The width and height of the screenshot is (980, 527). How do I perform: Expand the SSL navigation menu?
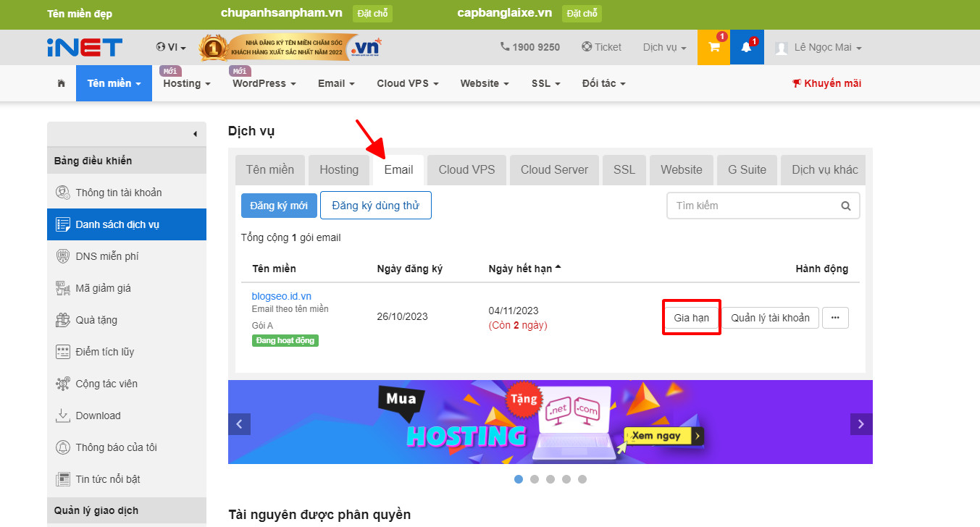(x=546, y=83)
